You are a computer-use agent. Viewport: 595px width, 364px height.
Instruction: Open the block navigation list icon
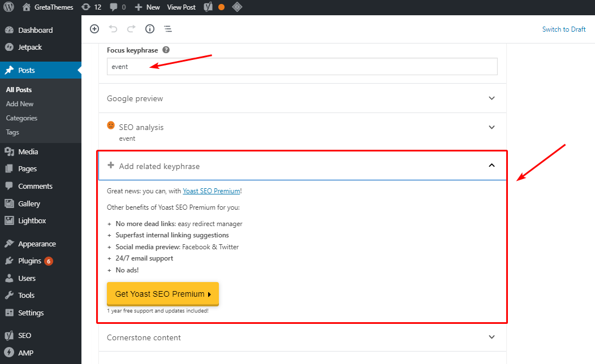[168, 29]
